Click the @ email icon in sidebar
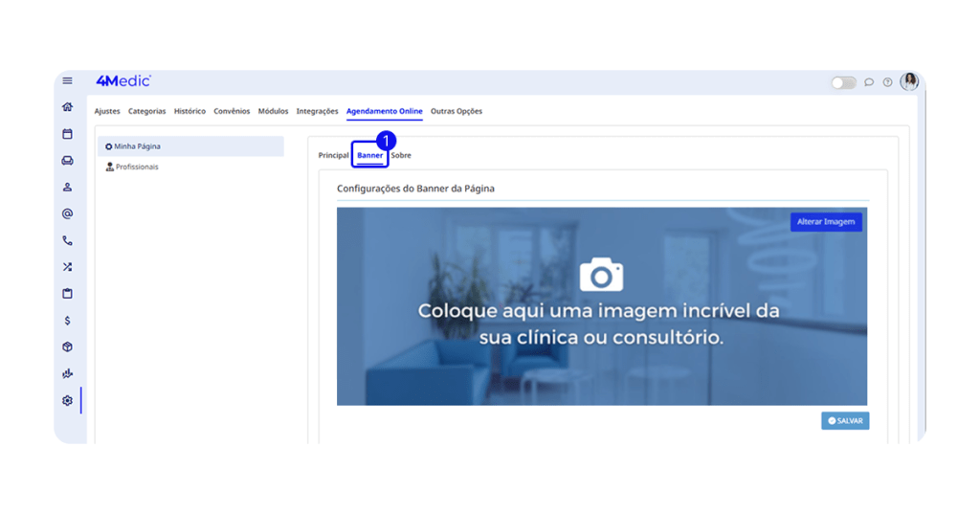Image resolution: width=980 pixels, height=514 pixels. click(x=67, y=214)
